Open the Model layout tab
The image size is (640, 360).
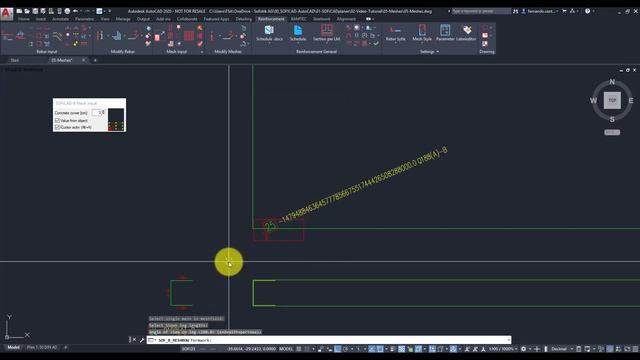point(13,347)
